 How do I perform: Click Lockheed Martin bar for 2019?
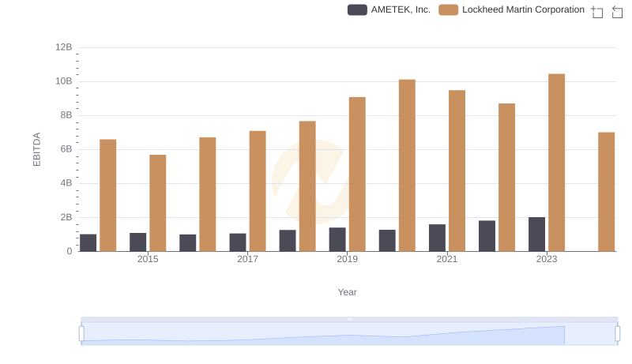pyautogui.click(x=357, y=174)
